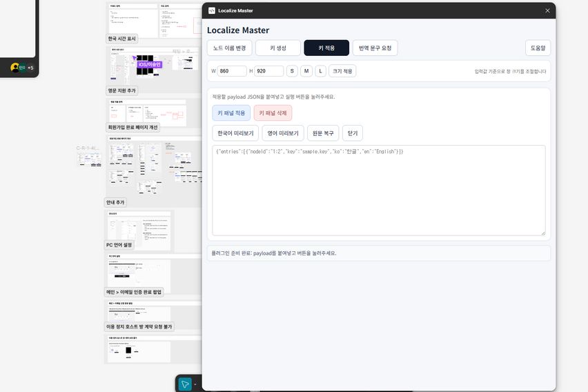Click the purple iOS/이승인 cursor label

click(150, 64)
